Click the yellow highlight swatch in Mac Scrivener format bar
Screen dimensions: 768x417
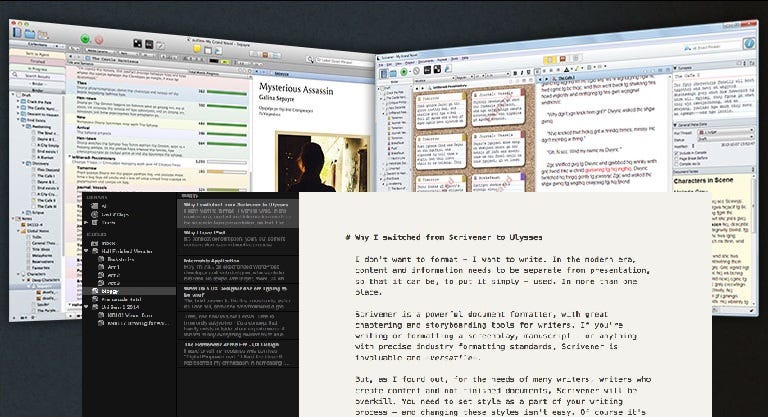225,62
